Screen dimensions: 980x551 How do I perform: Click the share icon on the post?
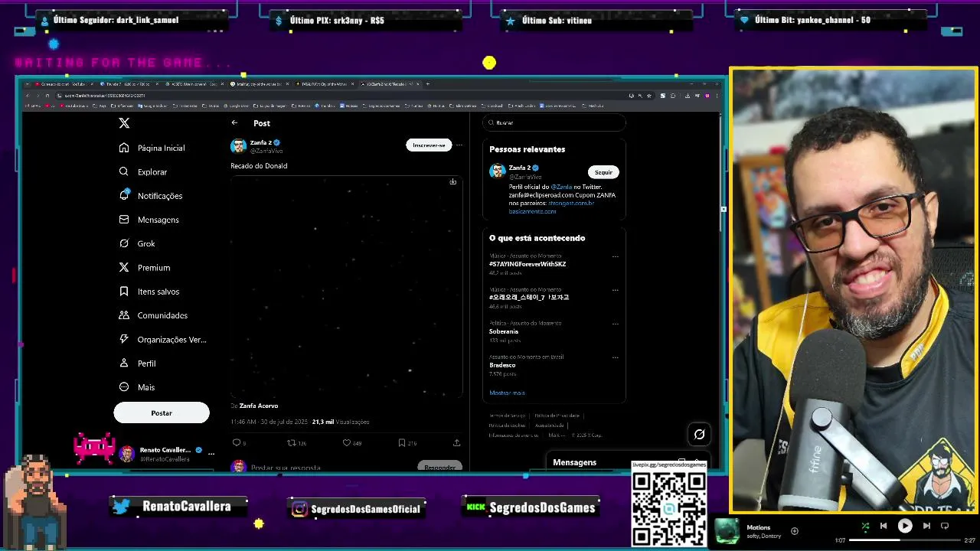[x=456, y=442]
